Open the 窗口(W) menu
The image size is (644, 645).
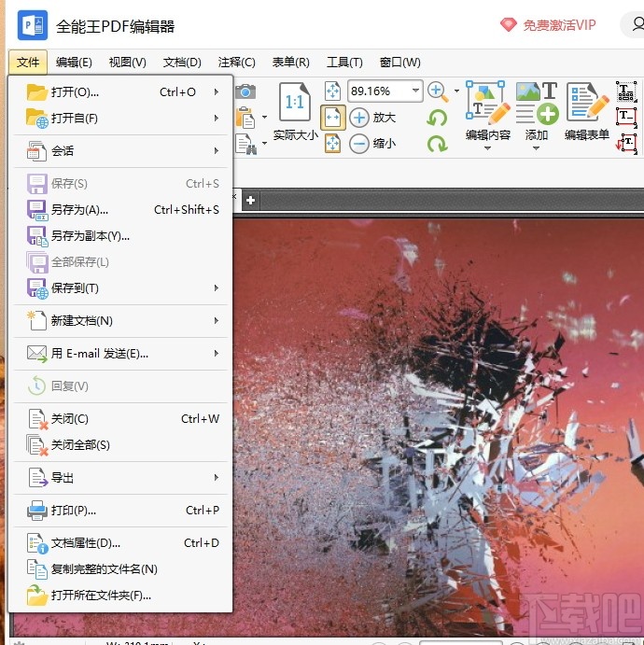(399, 63)
